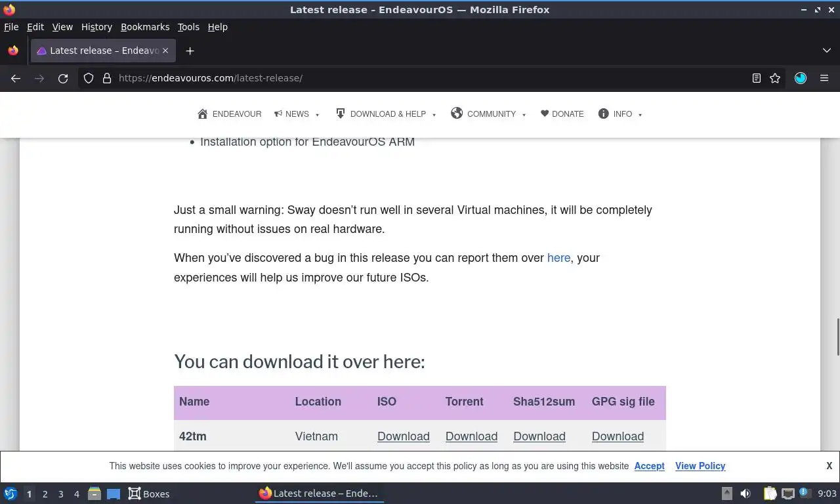840x504 pixels.
Task: Open the file manager taskbar icon
Action: (94, 493)
